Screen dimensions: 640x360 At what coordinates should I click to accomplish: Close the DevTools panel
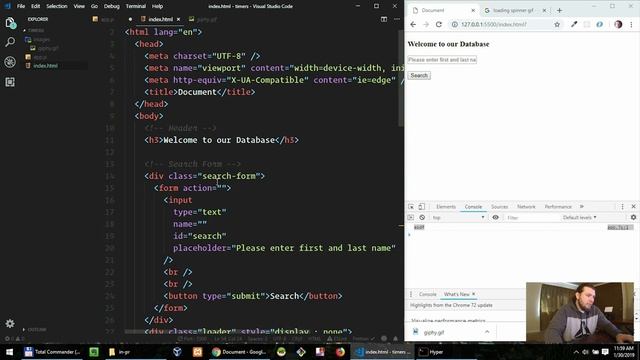633,207
